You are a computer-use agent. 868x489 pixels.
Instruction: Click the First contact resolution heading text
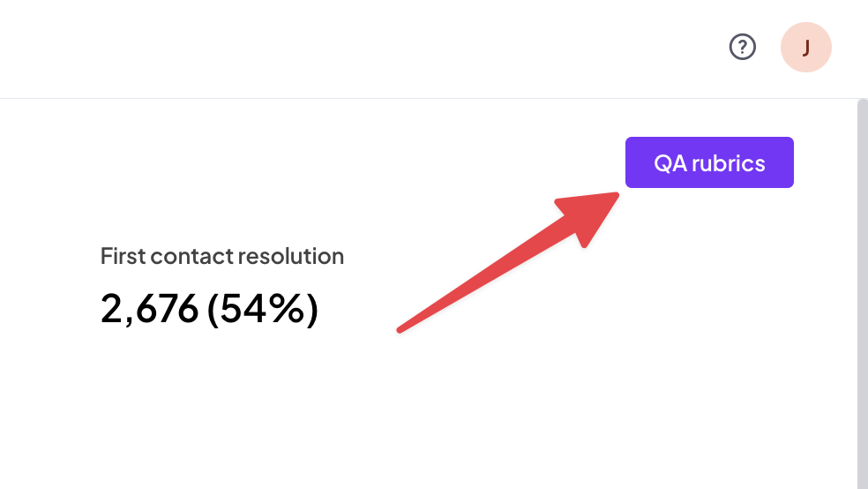point(222,256)
